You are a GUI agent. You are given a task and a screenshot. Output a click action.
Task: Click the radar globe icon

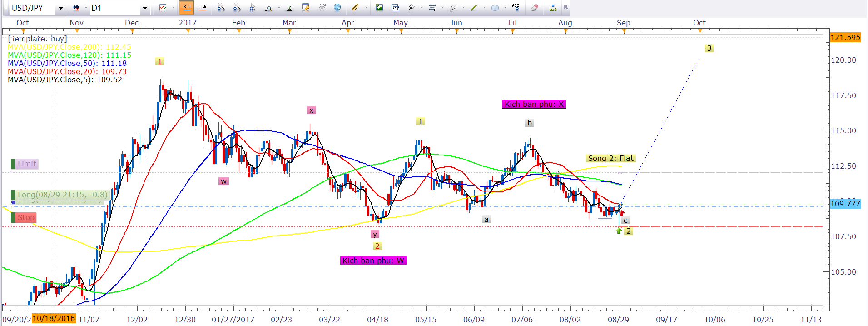tap(337, 8)
